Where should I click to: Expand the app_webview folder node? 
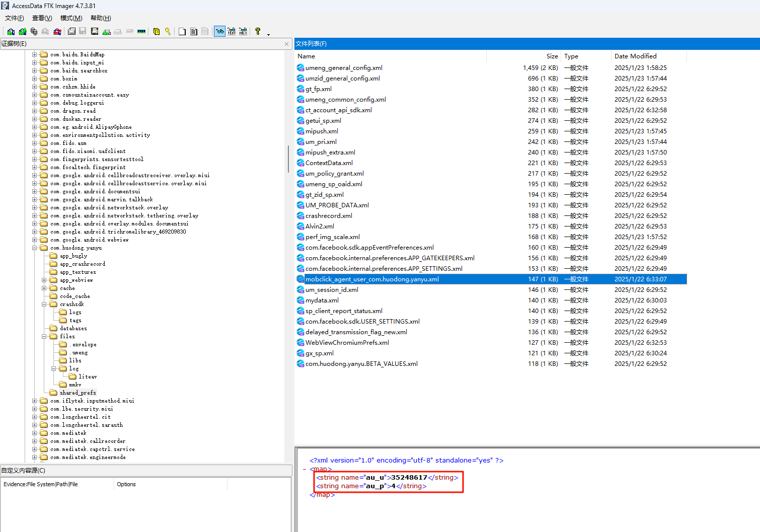pos(44,280)
